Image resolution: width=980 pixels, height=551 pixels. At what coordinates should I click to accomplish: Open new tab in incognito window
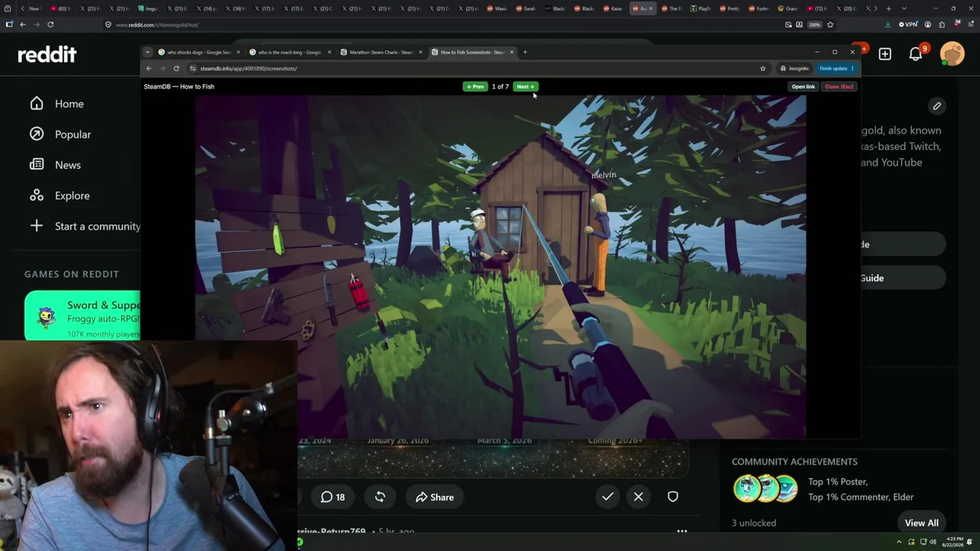(x=524, y=52)
